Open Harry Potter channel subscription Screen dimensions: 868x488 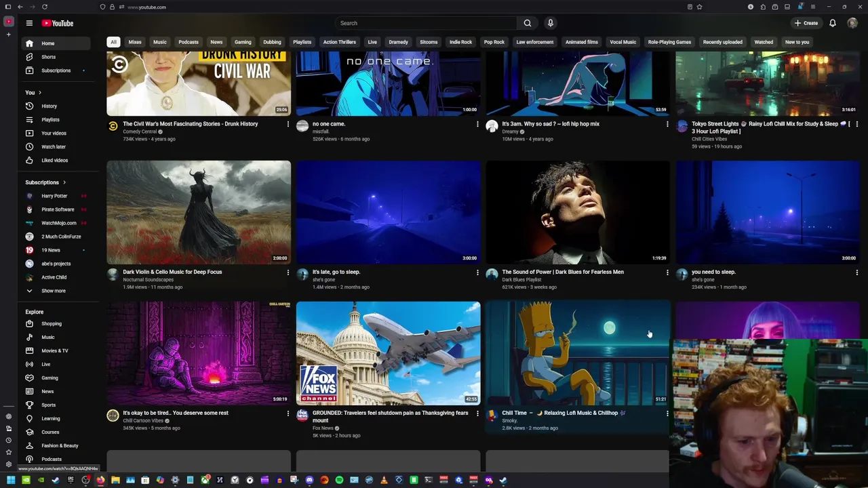pos(54,196)
